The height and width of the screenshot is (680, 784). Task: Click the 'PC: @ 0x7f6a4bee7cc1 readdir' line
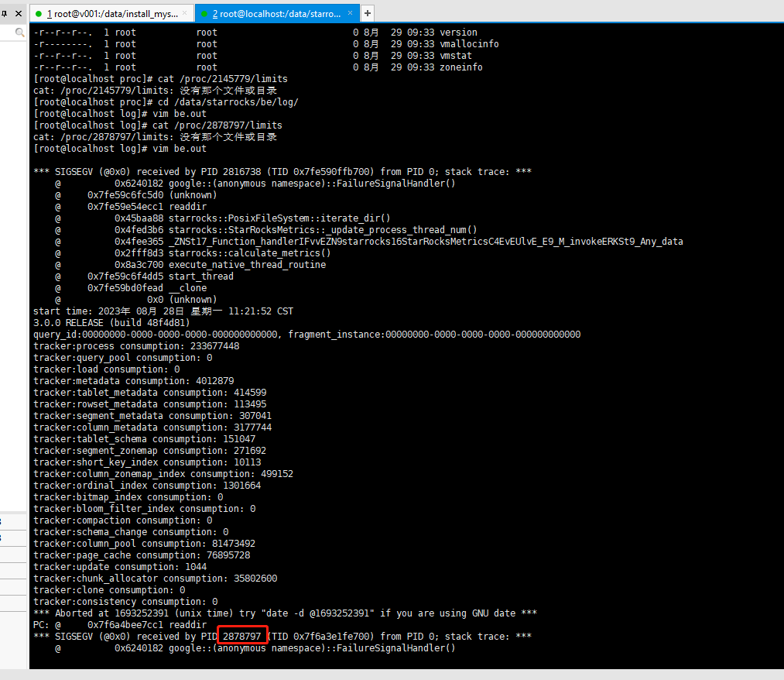pyautogui.click(x=120, y=625)
